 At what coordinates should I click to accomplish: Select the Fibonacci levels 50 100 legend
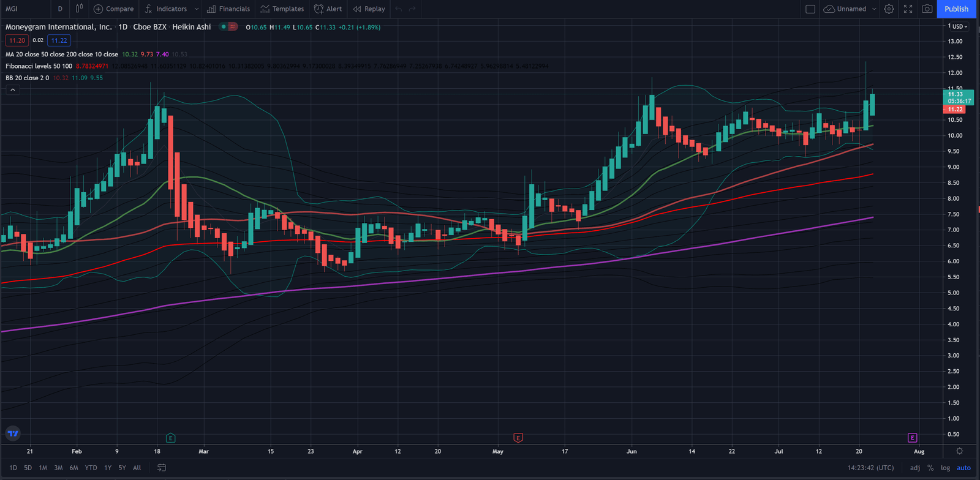pyautogui.click(x=39, y=66)
